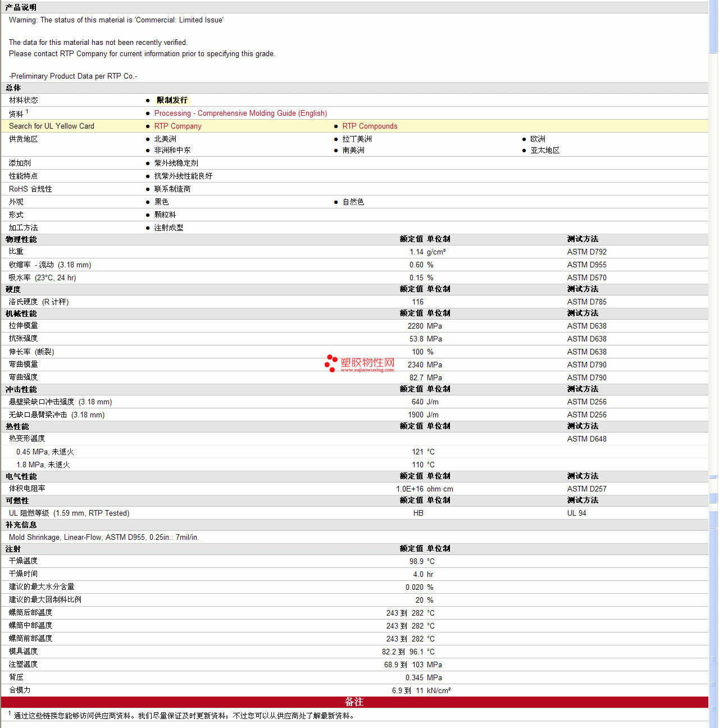Click the '121' value at 0.45 MPa
The width and height of the screenshot is (719, 728).
point(418,452)
